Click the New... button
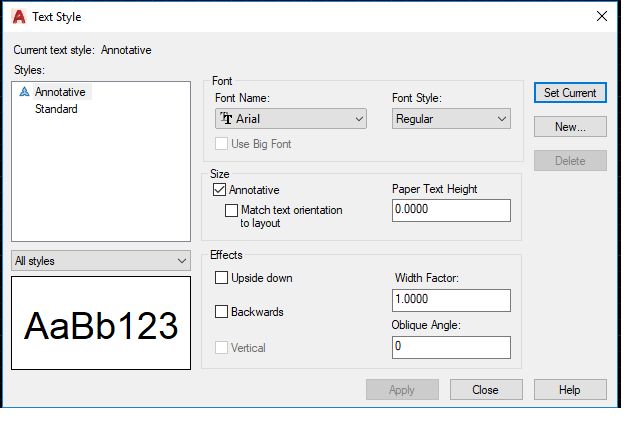This screenshot has width=644, height=428. [569, 127]
